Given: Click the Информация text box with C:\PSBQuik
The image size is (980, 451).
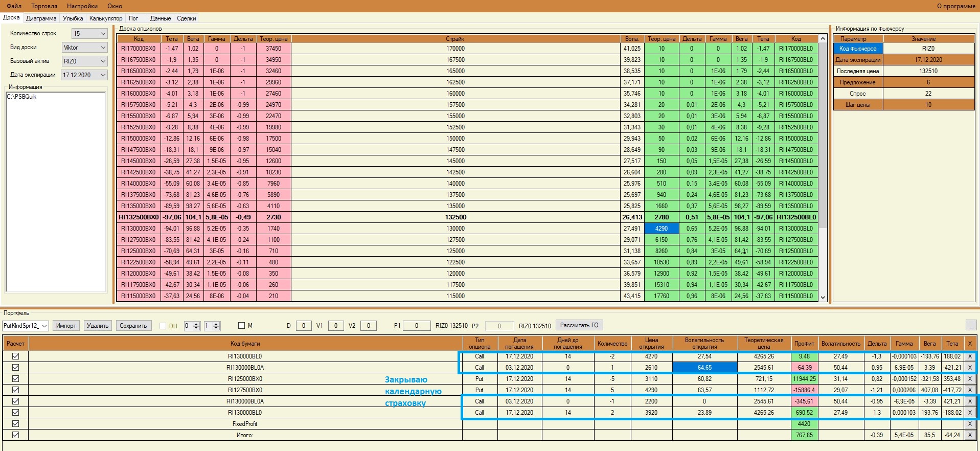Looking at the screenshot, I should (56, 191).
